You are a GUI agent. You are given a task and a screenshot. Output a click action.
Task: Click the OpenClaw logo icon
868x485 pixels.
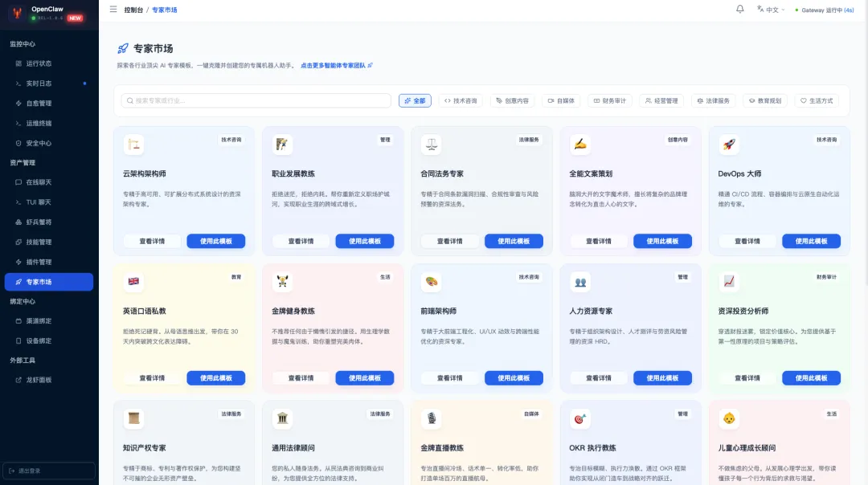[x=17, y=13]
